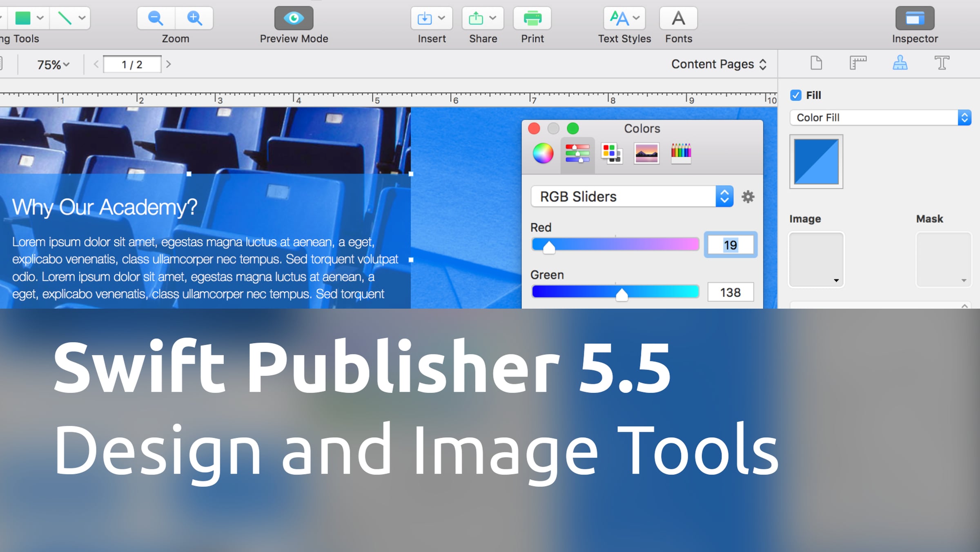Open the Fonts panel

point(678,18)
